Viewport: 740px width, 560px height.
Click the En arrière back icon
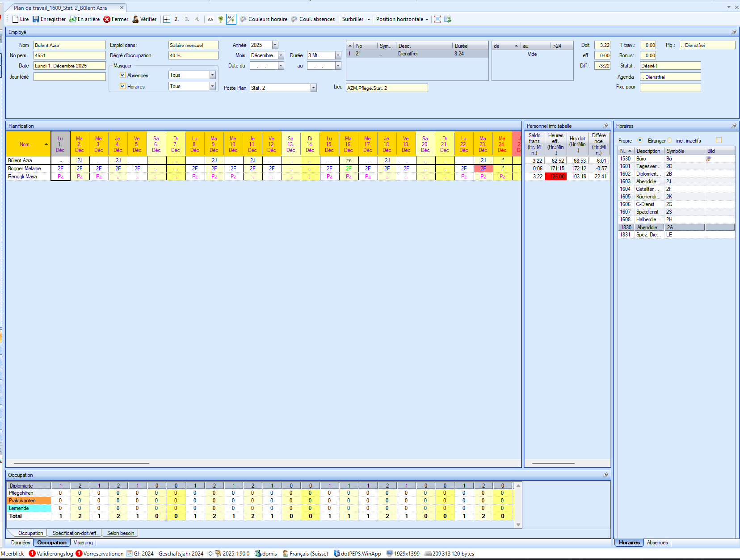[73, 19]
